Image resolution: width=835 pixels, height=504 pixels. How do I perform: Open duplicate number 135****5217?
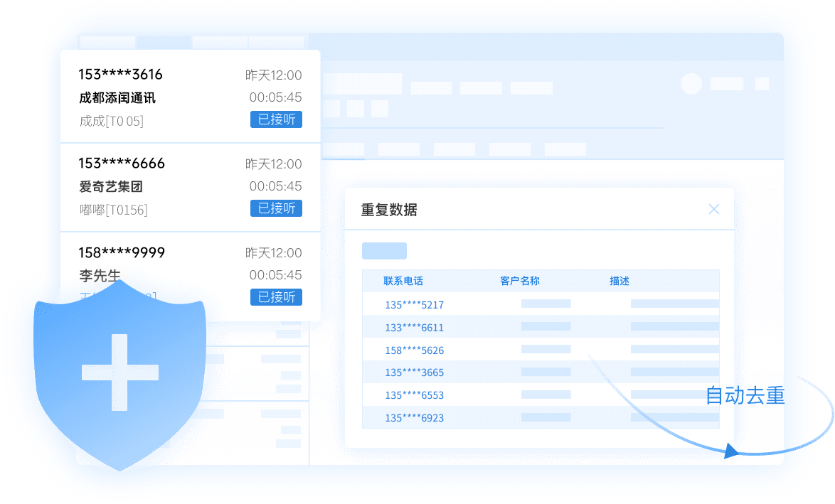(415, 305)
